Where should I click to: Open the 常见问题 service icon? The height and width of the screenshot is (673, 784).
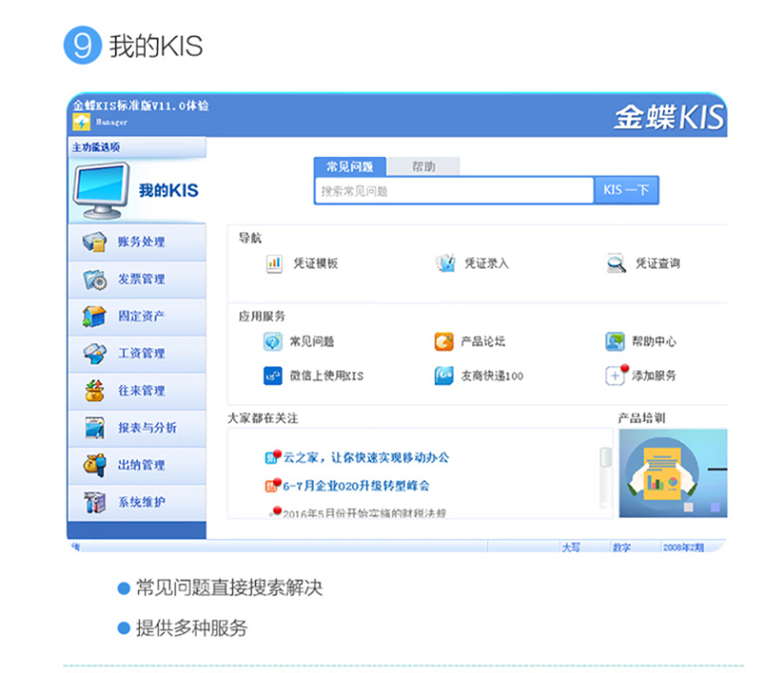coord(273,342)
